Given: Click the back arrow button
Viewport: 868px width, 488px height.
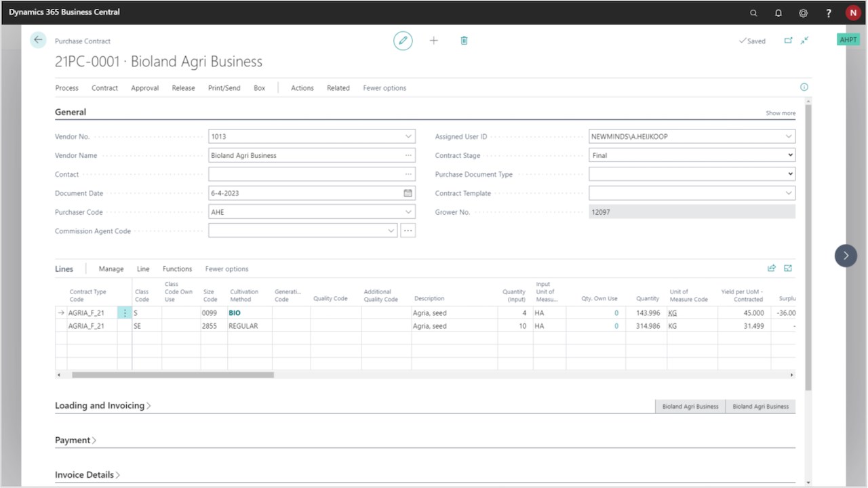Looking at the screenshot, I should point(38,40).
